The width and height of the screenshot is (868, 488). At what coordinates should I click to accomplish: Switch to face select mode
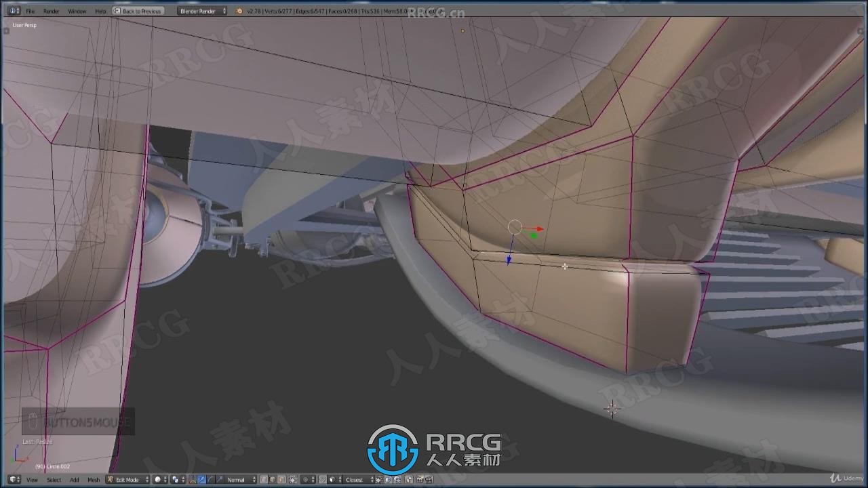281,479
